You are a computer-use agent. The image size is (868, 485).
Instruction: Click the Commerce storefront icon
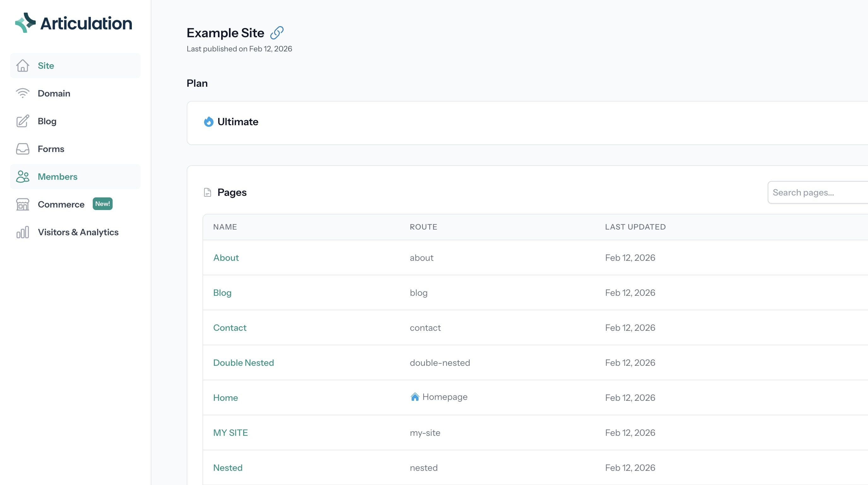tap(23, 204)
